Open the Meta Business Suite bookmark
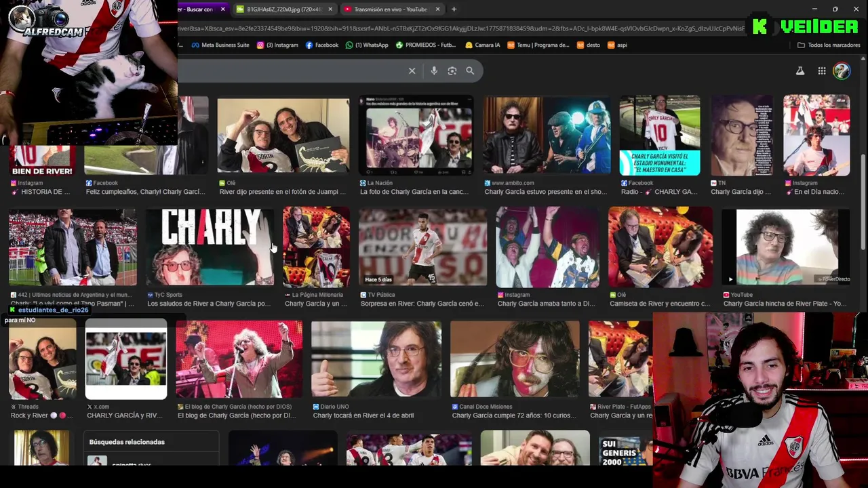The image size is (868, 488). [x=220, y=45]
